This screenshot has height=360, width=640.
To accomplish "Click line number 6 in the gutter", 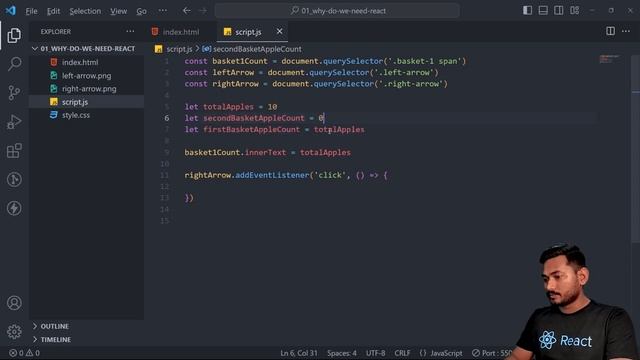I will 167,118.
